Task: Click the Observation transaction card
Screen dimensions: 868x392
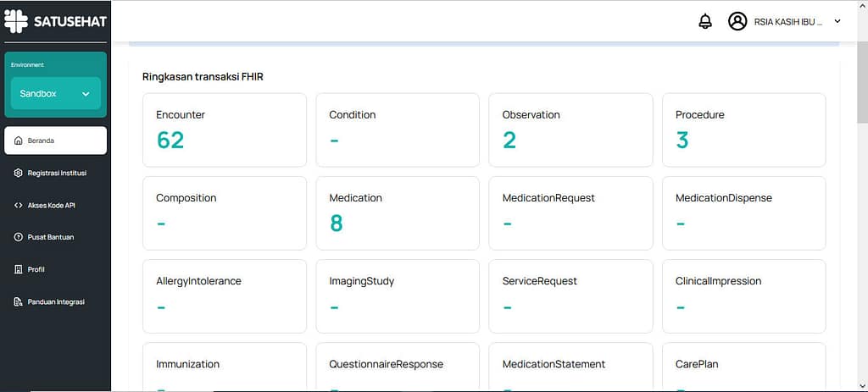Action: click(570, 130)
